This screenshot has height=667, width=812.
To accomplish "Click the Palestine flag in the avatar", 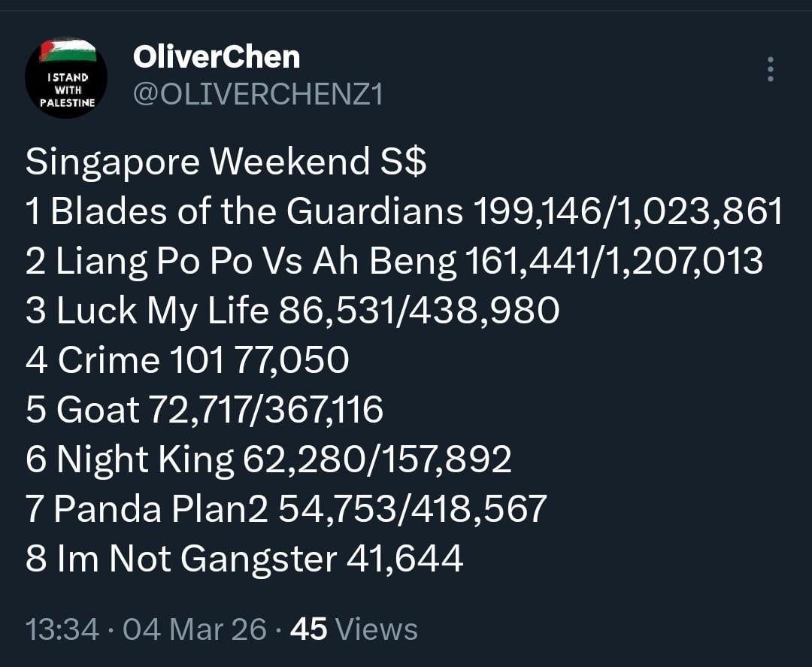I will [x=68, y=53].
